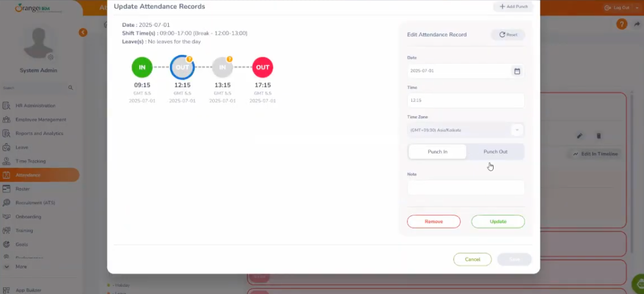644x294 pixels.
Task: Switch the toggle to Punch In
Action: (437, 152)
